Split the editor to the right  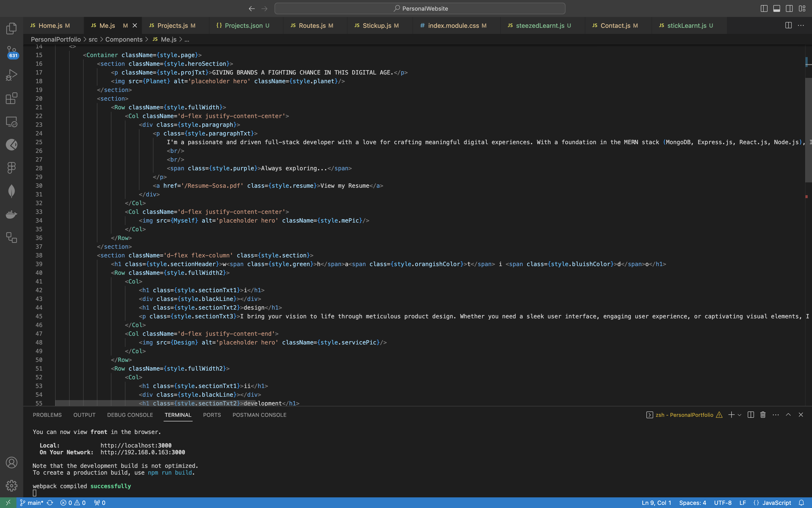[x=789, y=26]
